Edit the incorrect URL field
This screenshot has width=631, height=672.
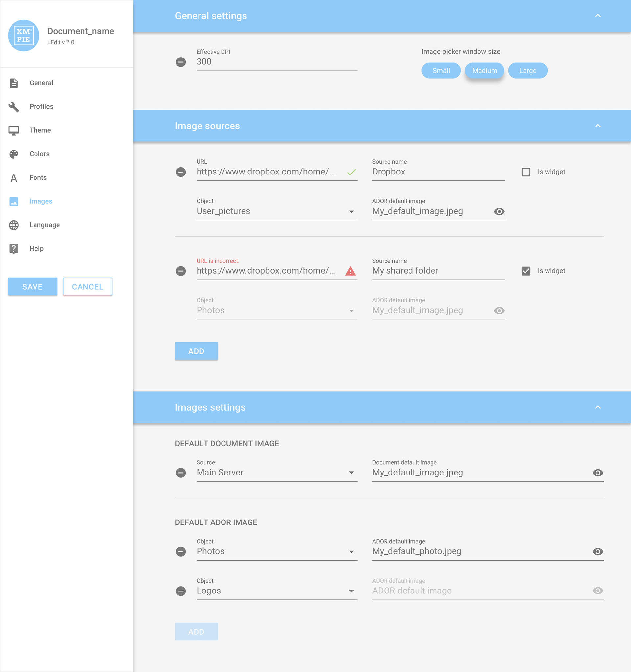coord(277,271)
